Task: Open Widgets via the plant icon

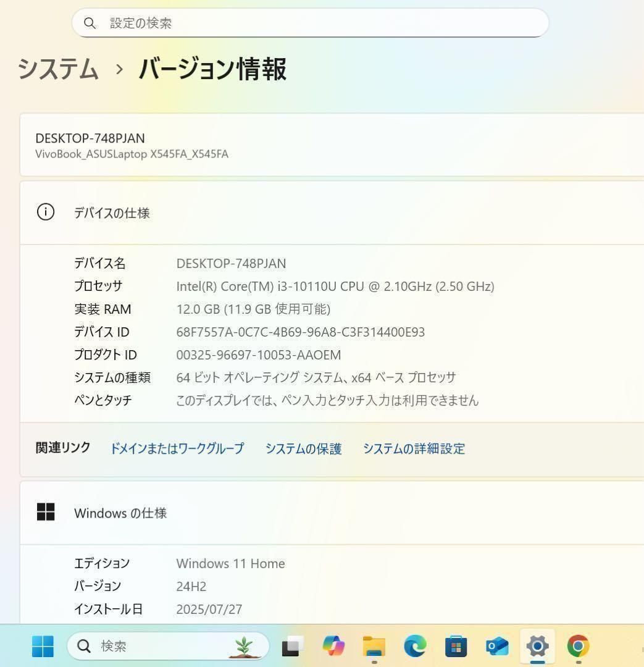Action: coord(245,646)
